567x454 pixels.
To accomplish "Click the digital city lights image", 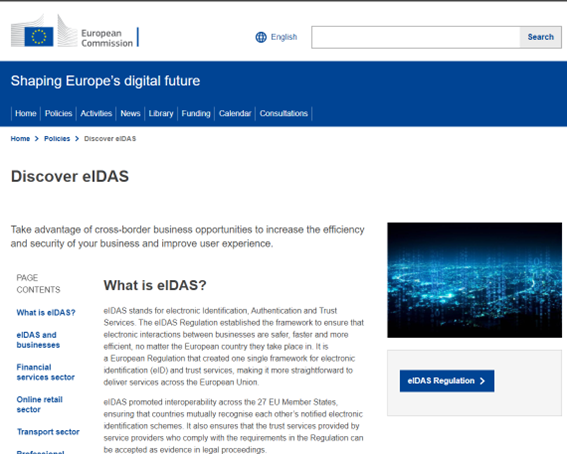I will tap(474, 280).
